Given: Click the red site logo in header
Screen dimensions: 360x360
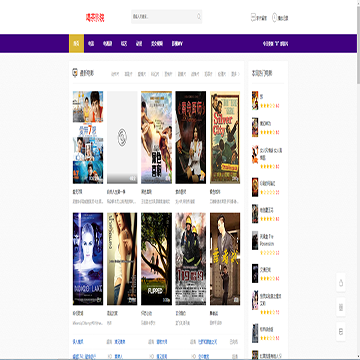Looking at the screenshot, I should pyautogui.click(x=95, y=17).
